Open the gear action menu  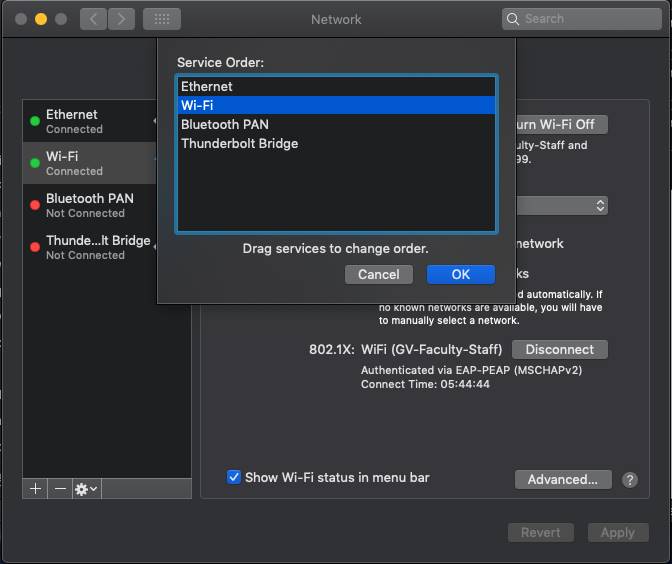(86, 489)
